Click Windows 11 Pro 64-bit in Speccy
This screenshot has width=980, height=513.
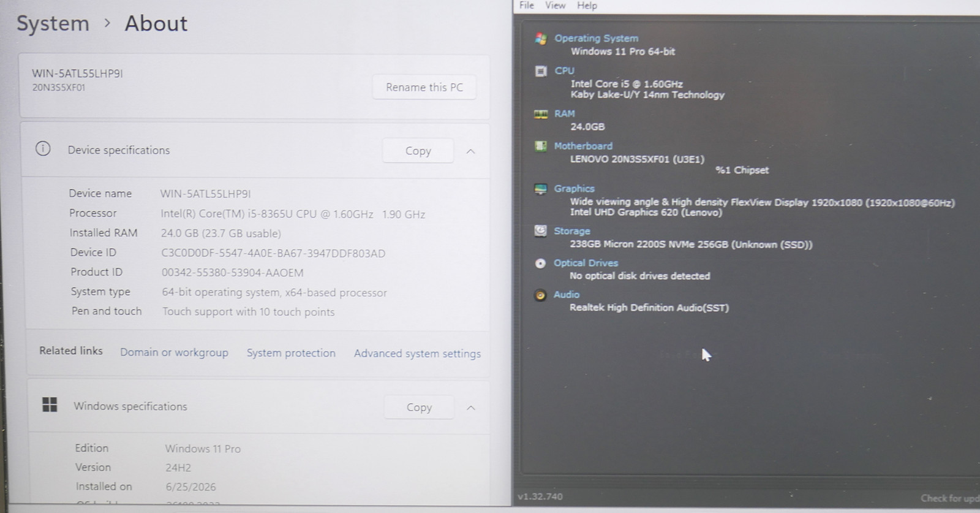point(623,51)
